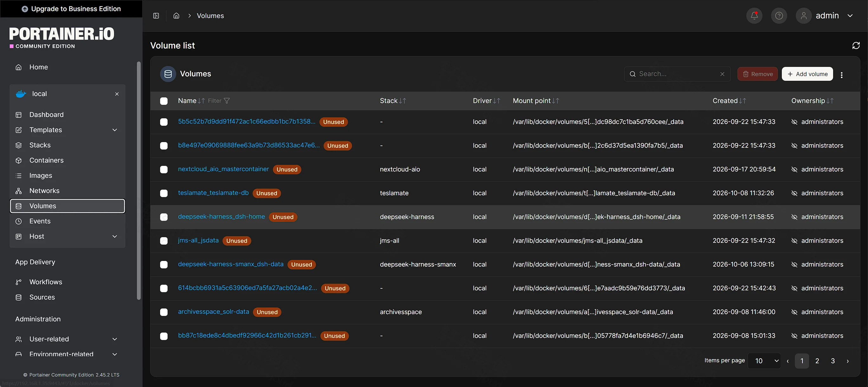Navigate to Networks in the sidebar
This screenshot has width=868, height=387.
pos(68,190)
